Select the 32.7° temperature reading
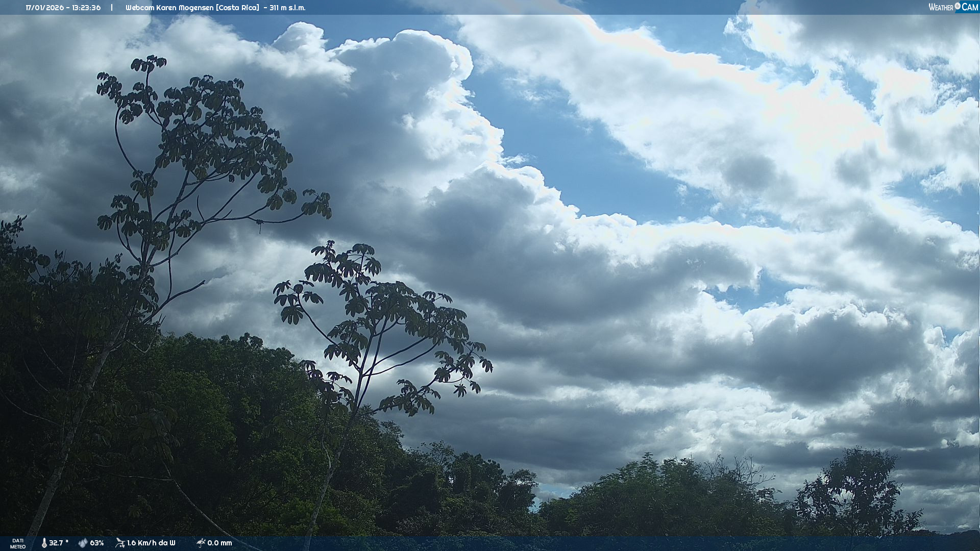Image resolution: width=980 pixels, height=551 pixels. (59, 543)
